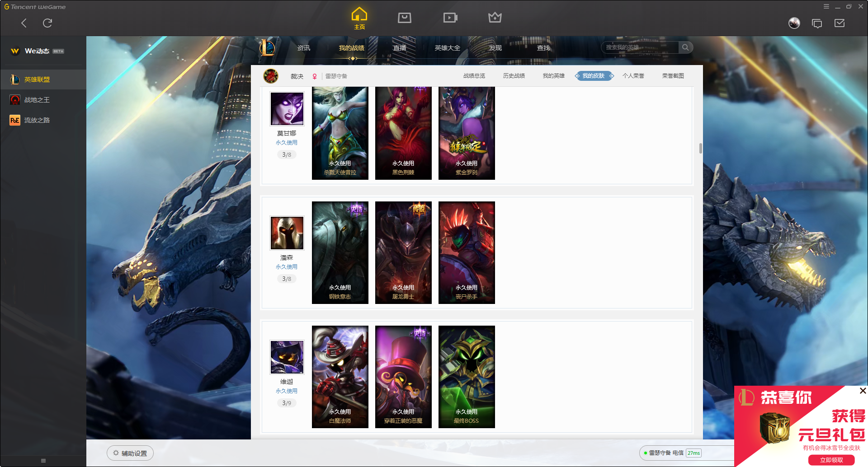Viewport: 868px width, 467px height.
Task: Open the 黑色荆棘 skin card
Action: [403, 133]
